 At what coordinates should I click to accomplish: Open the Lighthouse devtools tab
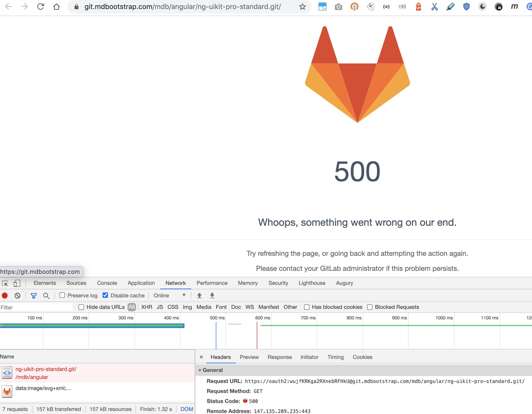[312, 283]
